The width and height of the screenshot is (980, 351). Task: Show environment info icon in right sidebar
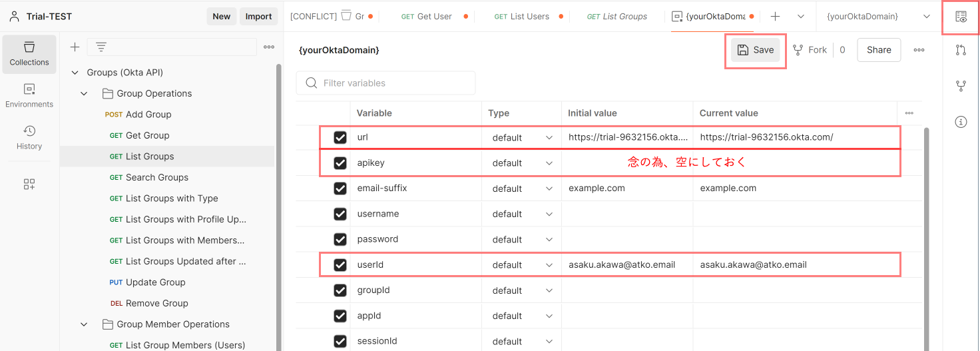(961, 122)
